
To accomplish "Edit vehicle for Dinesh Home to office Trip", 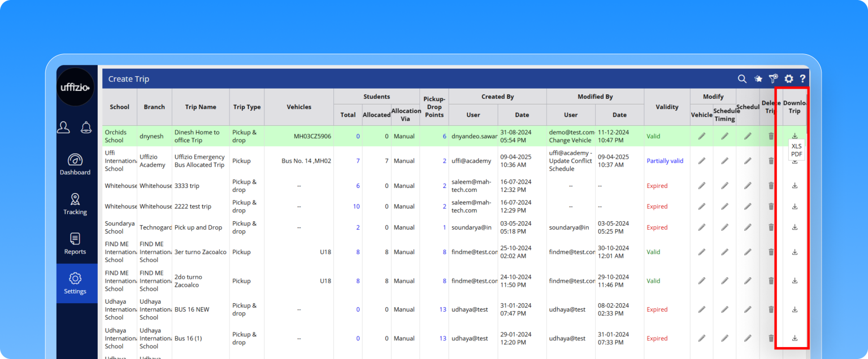I will pos(701,136).
